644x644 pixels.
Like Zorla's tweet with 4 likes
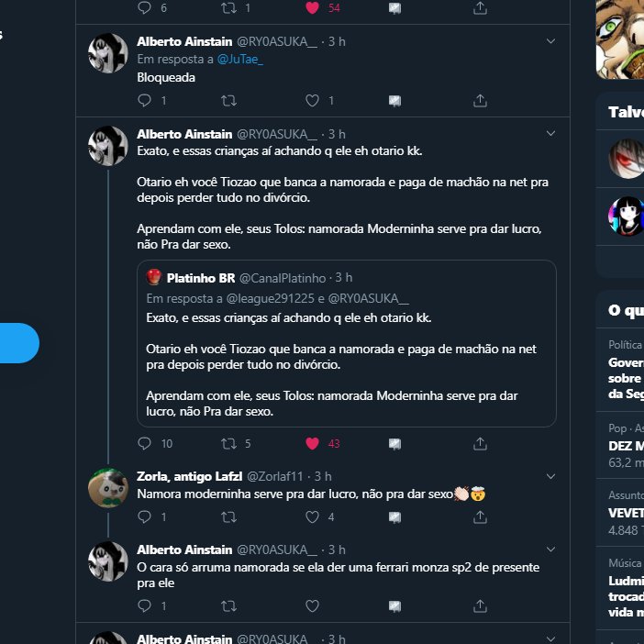point(312,516)
